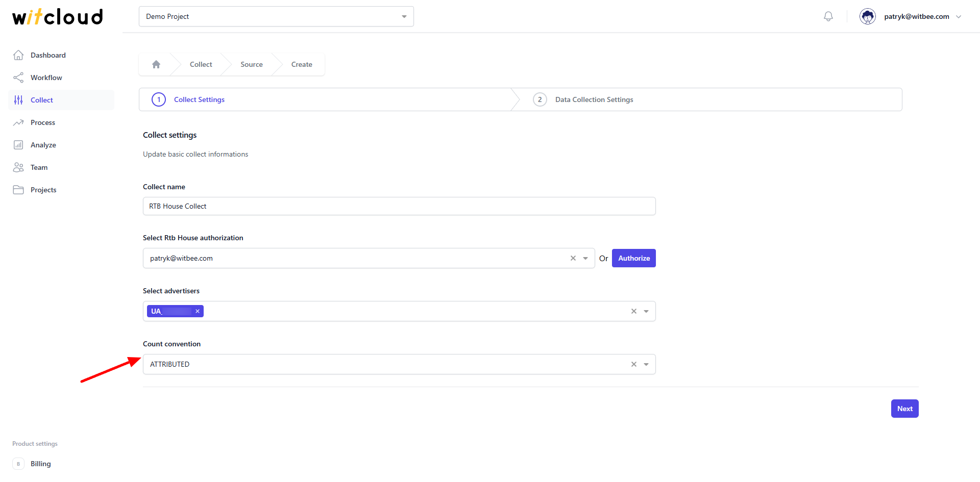Image resolution: width=980 pixels, height=482 pixels.
Task: Click the Dashboard house icon
Action: [18, 55]
